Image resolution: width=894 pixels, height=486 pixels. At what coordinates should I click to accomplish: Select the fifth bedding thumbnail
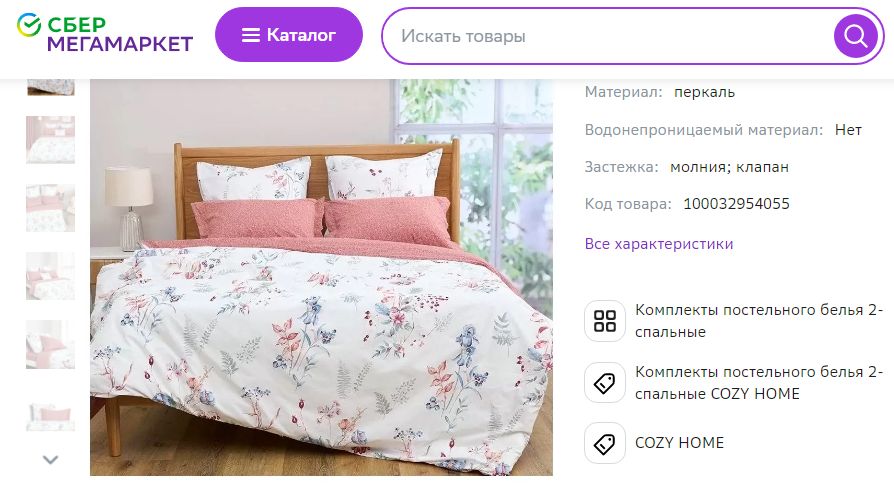[x=50, y=344]
